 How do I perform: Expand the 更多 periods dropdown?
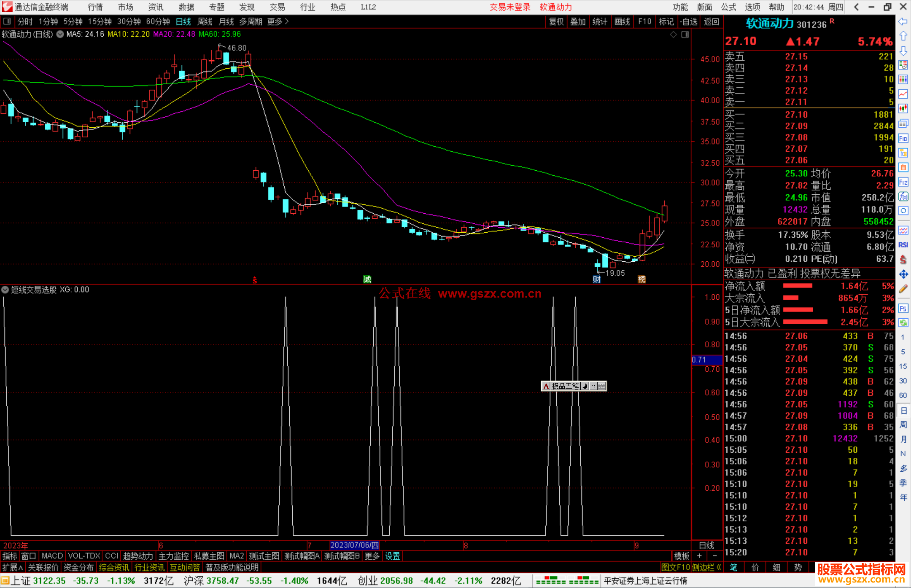point(278,21)
